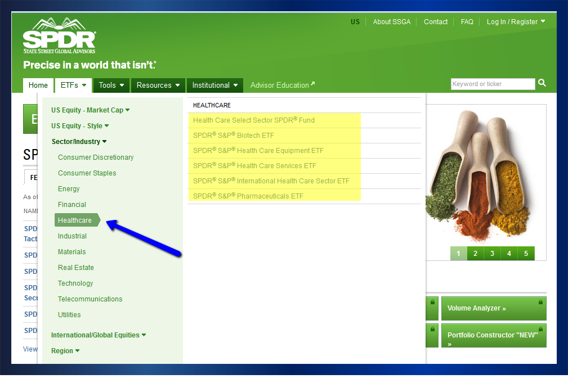Open Advisor Education external link
This screenshot has height=392, width=568.
282,85
